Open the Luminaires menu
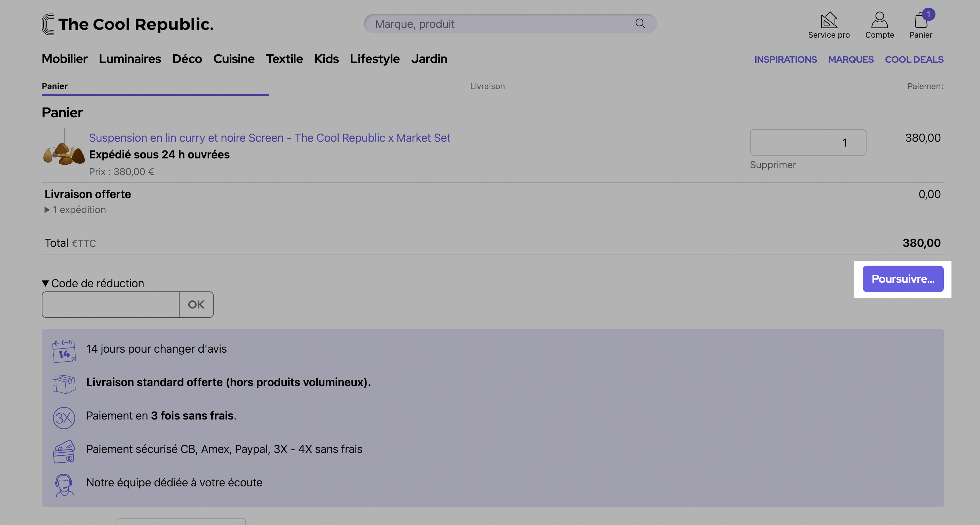This screenshot has width=980, height=525. 130,59
